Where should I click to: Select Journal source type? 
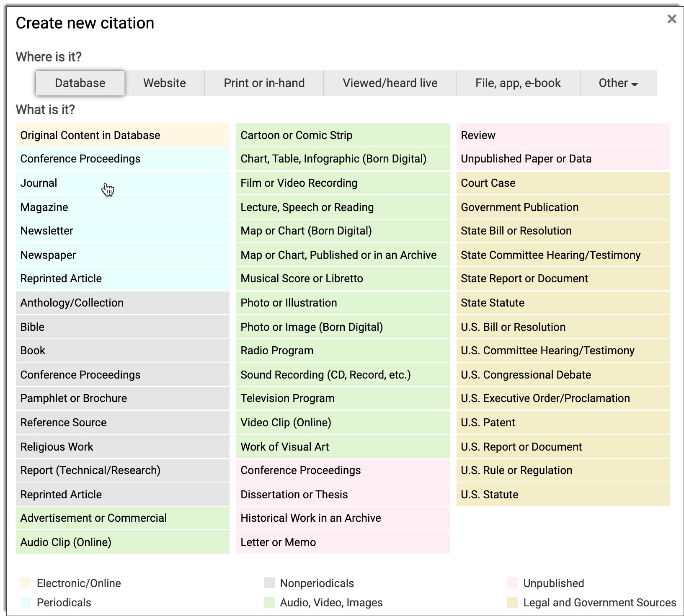coord(39,183)
